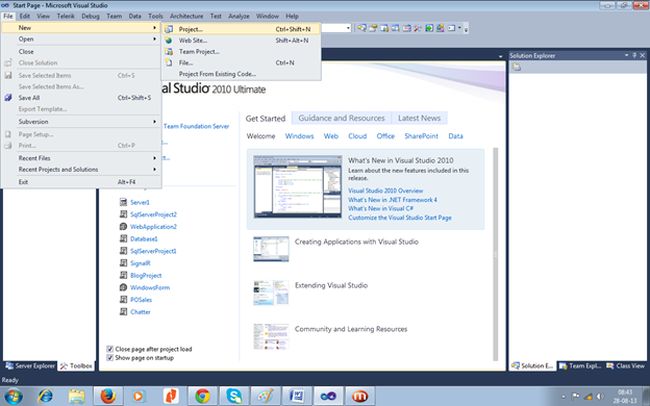This screenshot has height=406, width=650.
Task: Click the Web Site globe icon
Action: coord(169,40)
